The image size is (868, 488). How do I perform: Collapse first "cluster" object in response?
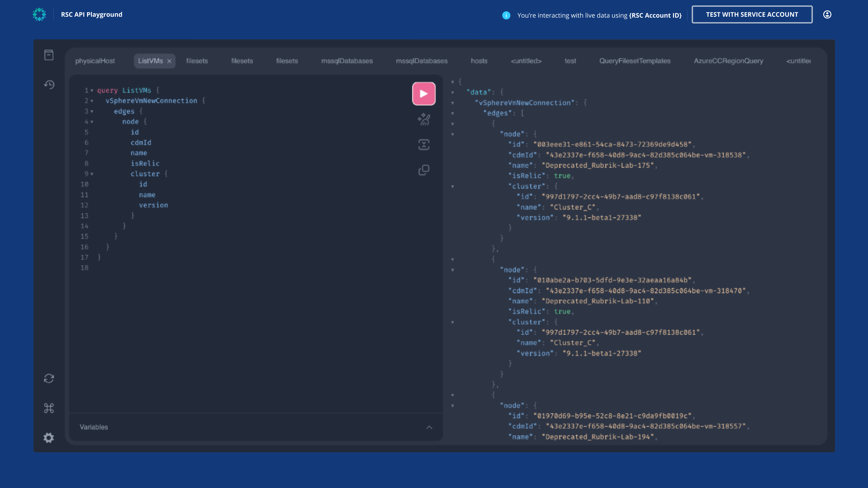pyautogui.click(x=453, y=186)
